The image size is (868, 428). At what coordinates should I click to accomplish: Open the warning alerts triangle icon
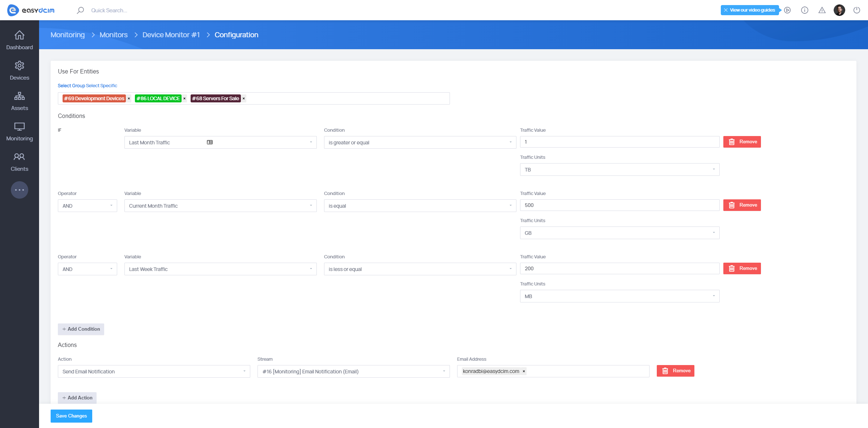click(x=822, y=10)
